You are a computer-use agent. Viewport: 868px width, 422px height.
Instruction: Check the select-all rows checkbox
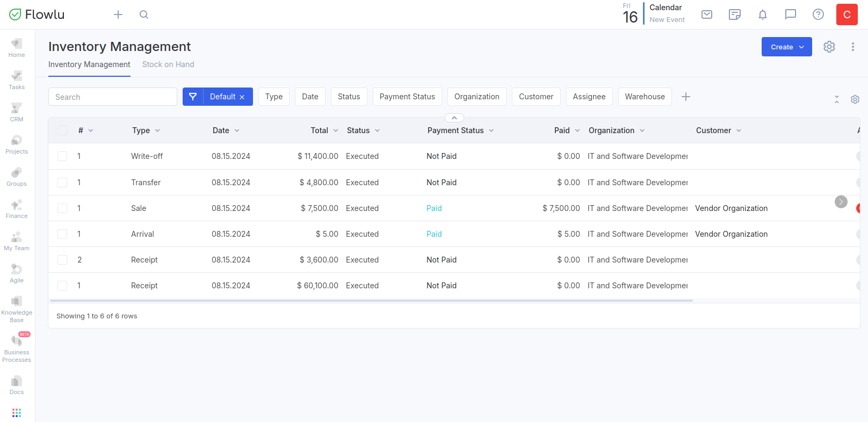(62, 130)
